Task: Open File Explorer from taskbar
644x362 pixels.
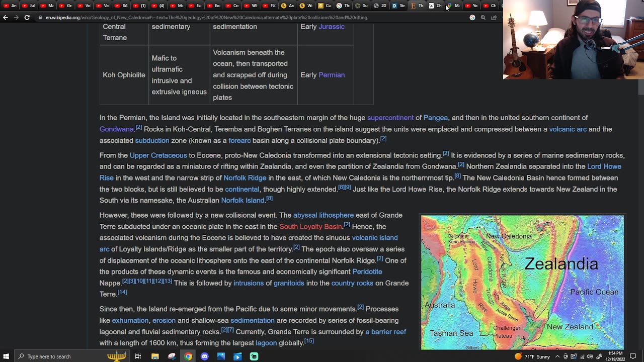Action: pyautogui.click(x=155, y=356)
